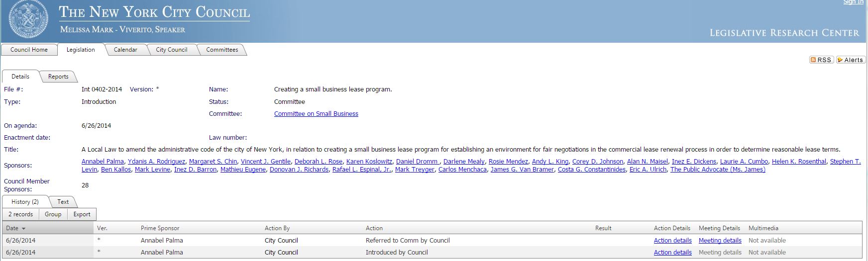Open The Public Advocate (Ms. James) link
Viewport: 868px width, 261px height.
pos(718,170)
